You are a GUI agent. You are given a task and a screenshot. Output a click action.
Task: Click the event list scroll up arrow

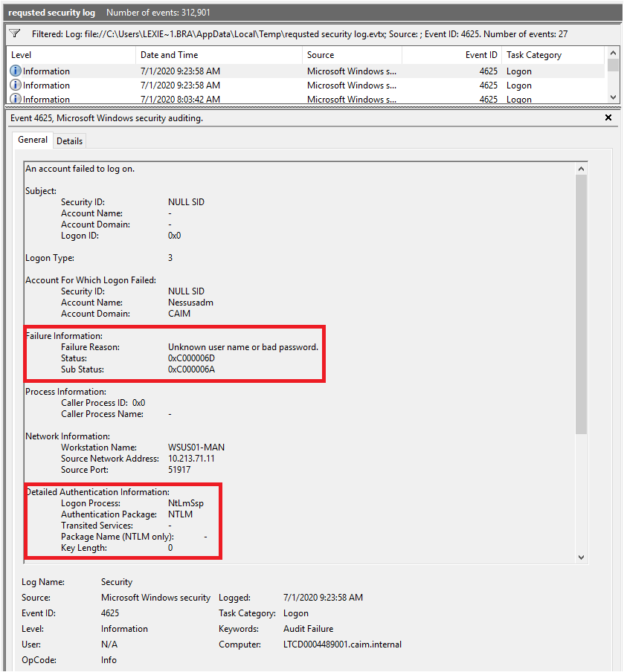tap(614, 54)
